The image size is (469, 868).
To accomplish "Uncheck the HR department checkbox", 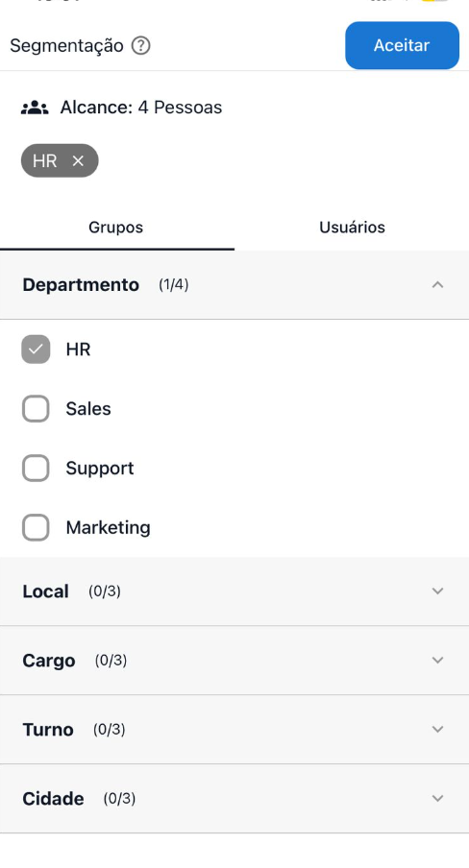I will coord(36,350).
